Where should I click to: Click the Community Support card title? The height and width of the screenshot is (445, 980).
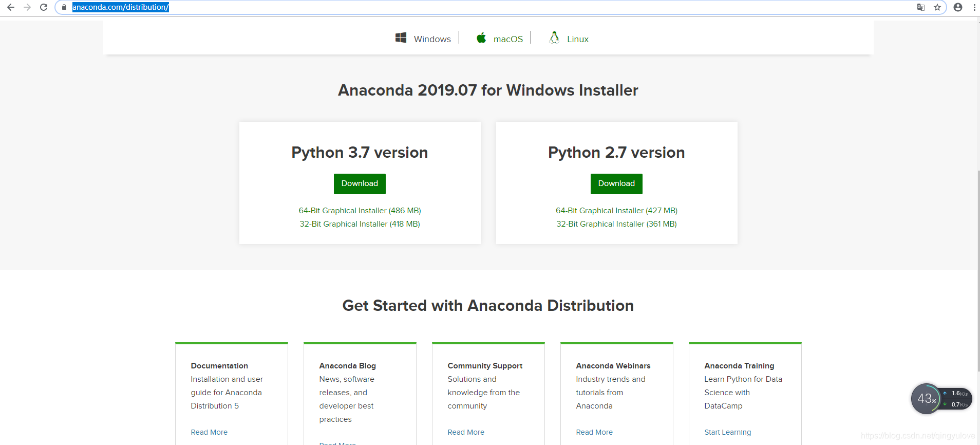pos(485,366)
